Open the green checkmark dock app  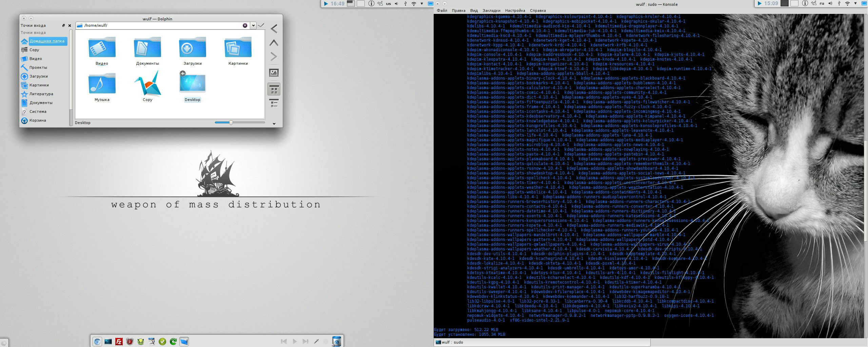tap(162, 341)
